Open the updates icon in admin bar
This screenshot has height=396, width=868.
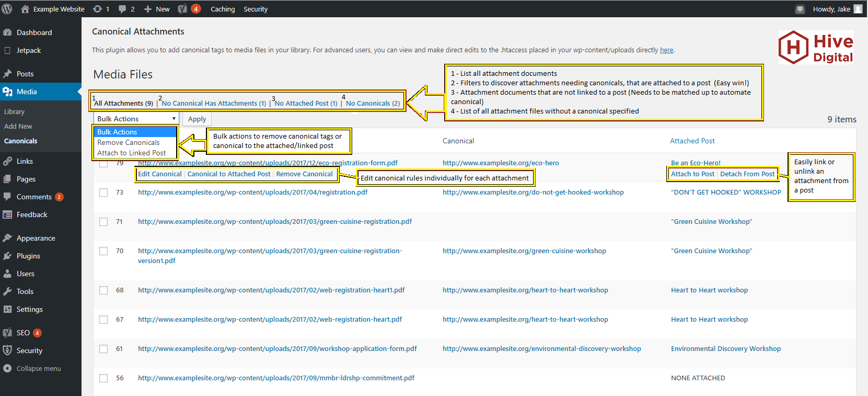point(97,9)
